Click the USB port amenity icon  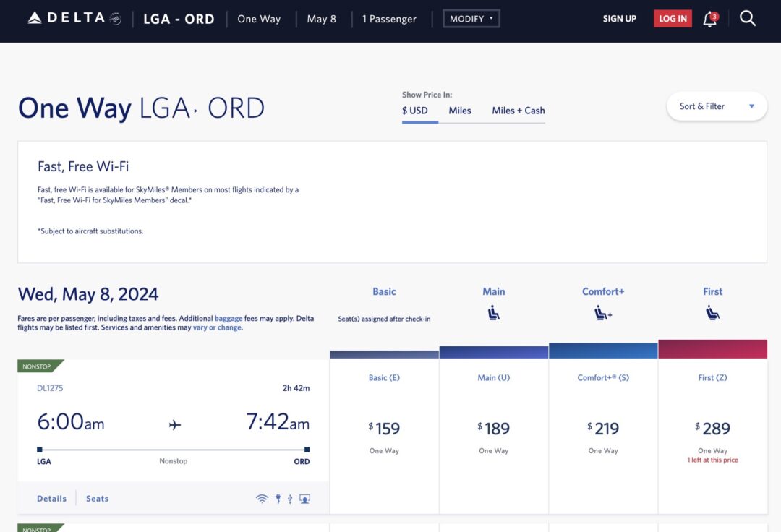(290, 498)
